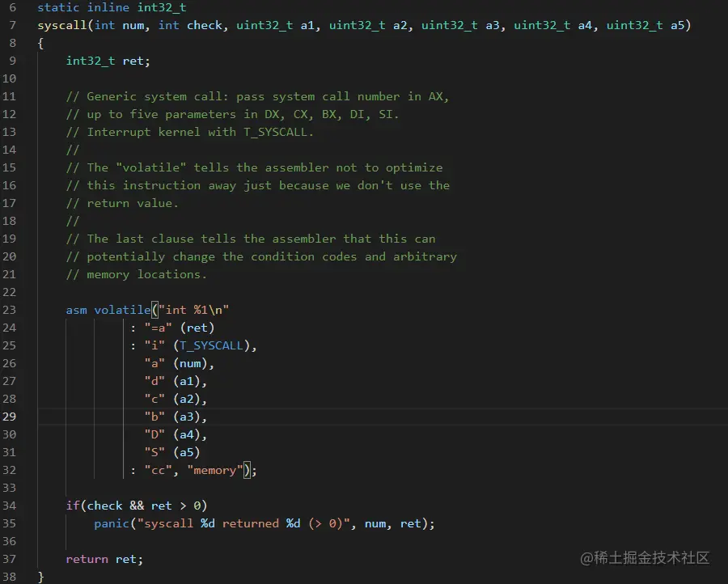This screenshot has width=728, height=584.
Task: Click the comment 'up to five parameters'
Action: [x=233, y=114]
